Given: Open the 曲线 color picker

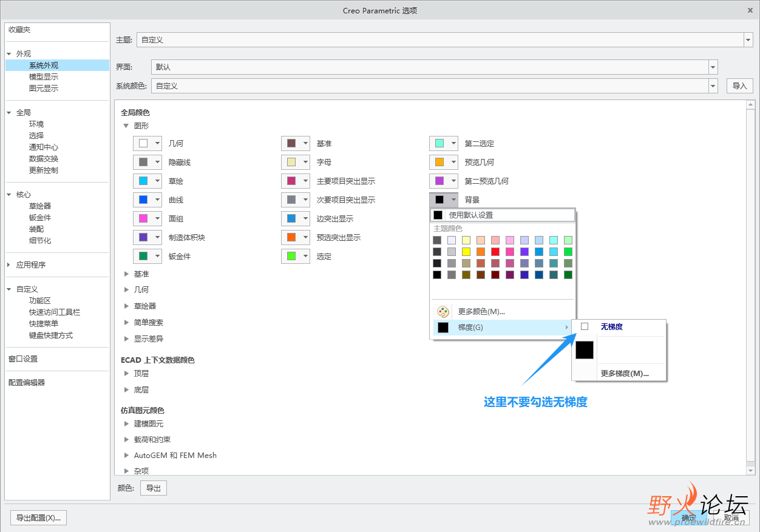Looking at the screenshot, I should click(148, 200).
